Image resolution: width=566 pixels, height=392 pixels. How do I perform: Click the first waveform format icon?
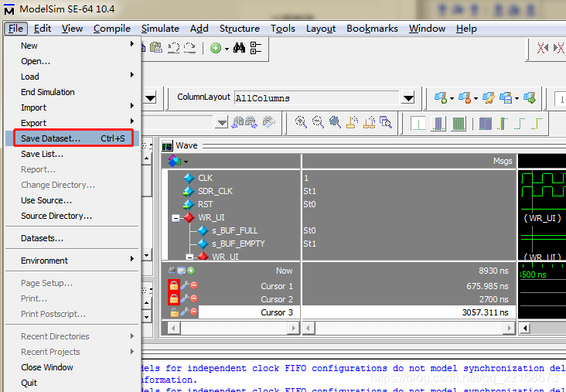[x=418, y=124]
